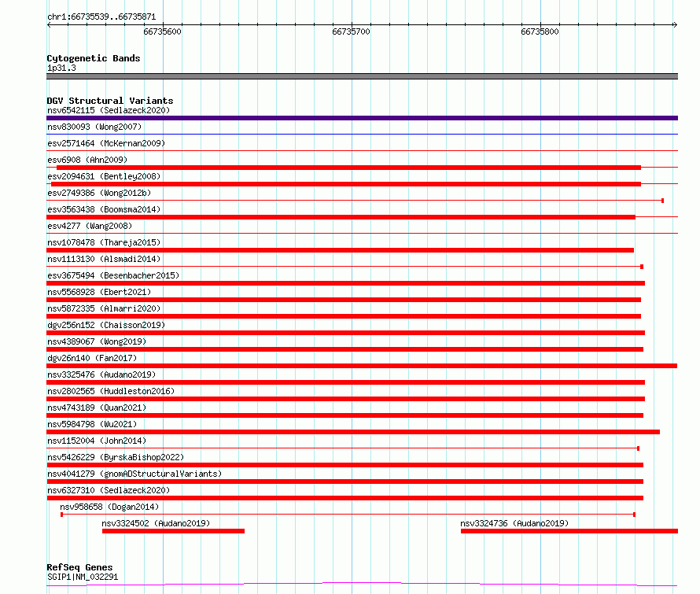This screenshot has width=700, height=594.
Task: Open variant nsv4743189 (Quan2021)
Action: pyautogui.click(x=97, y=408)
